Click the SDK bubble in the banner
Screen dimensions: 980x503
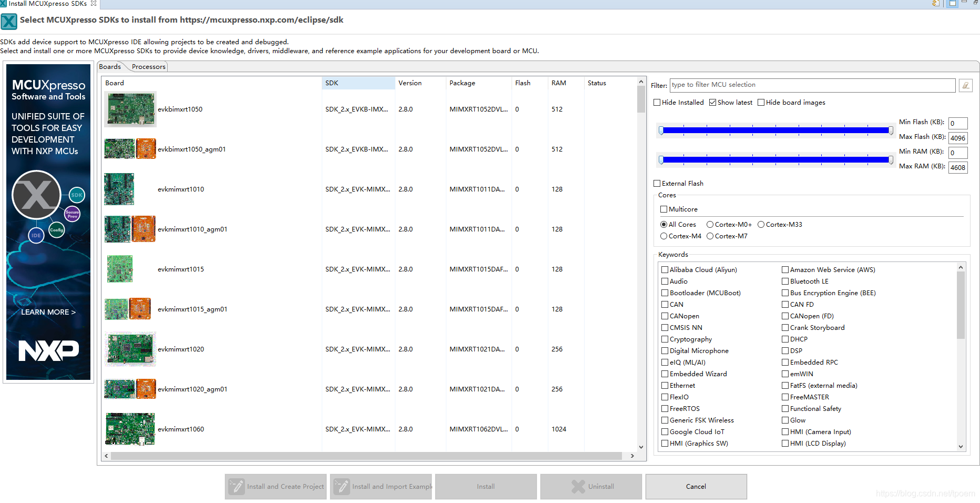(x=77, y=195)
